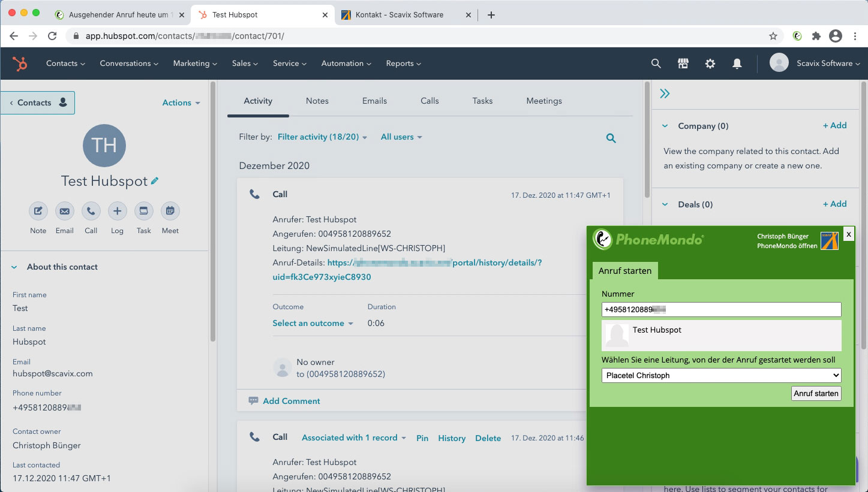Open Placetel Christoph line selector
The image size is (868, 492).
[721, 375]
